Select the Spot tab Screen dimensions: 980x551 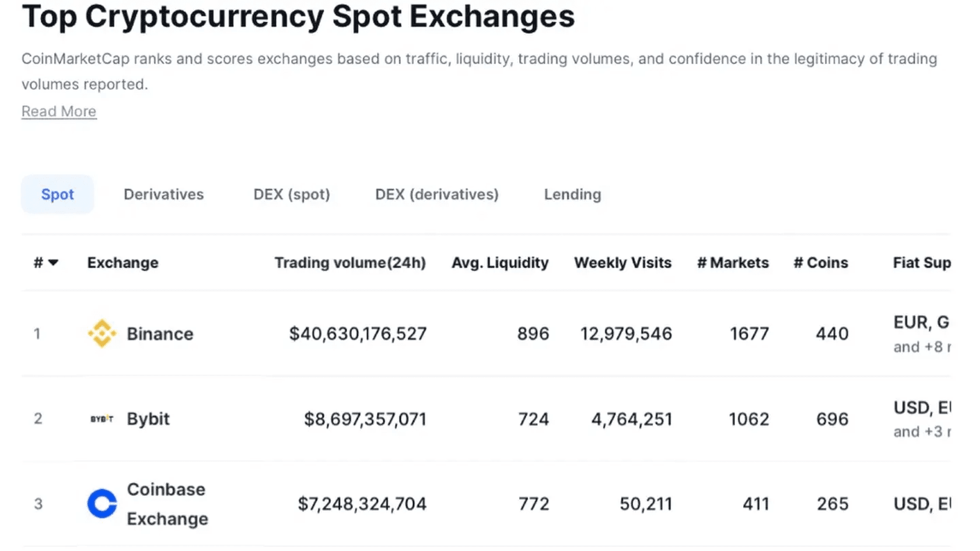tap(57, 194)
